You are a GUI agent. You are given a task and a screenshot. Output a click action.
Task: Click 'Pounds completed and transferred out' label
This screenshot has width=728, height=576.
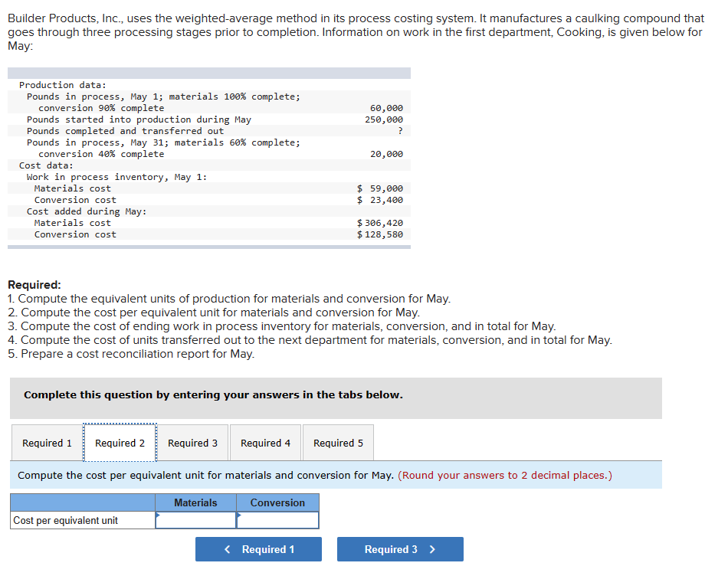click(x=126, y=131)
